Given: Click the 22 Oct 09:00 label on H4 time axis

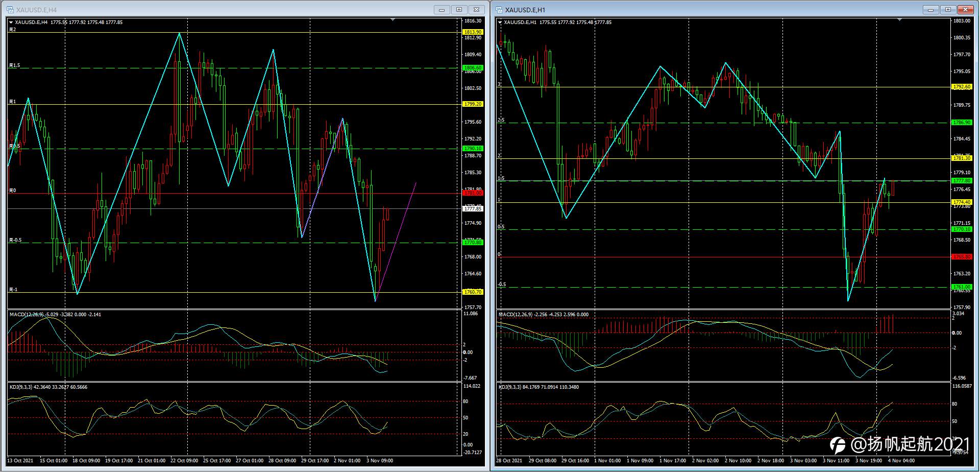Looking at the screenshot, I should point(184,461).
